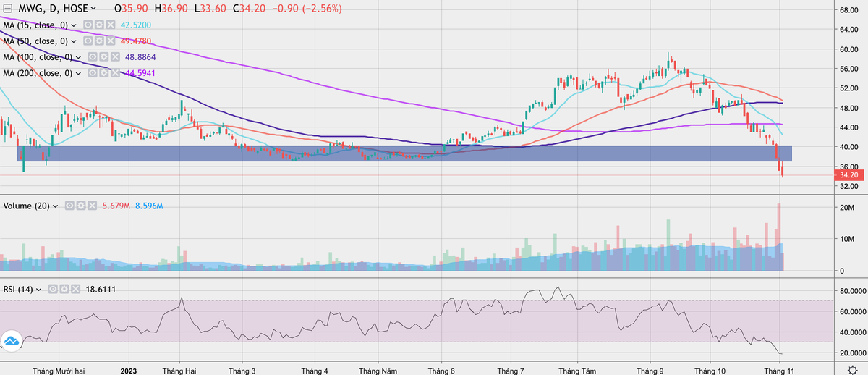This screenshot has height=375, width=868.
Task: Click the red 34.20 price label
Action: coord(847,175)
